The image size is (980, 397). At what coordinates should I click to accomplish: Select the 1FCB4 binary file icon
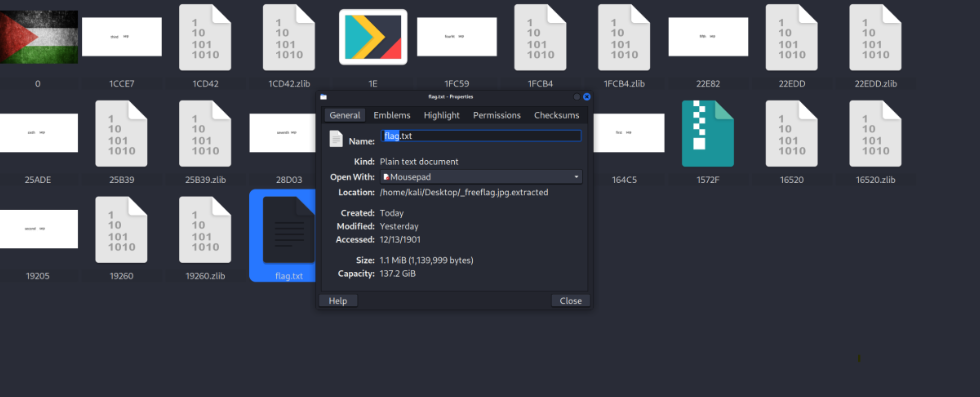click(x=541, y=37)
